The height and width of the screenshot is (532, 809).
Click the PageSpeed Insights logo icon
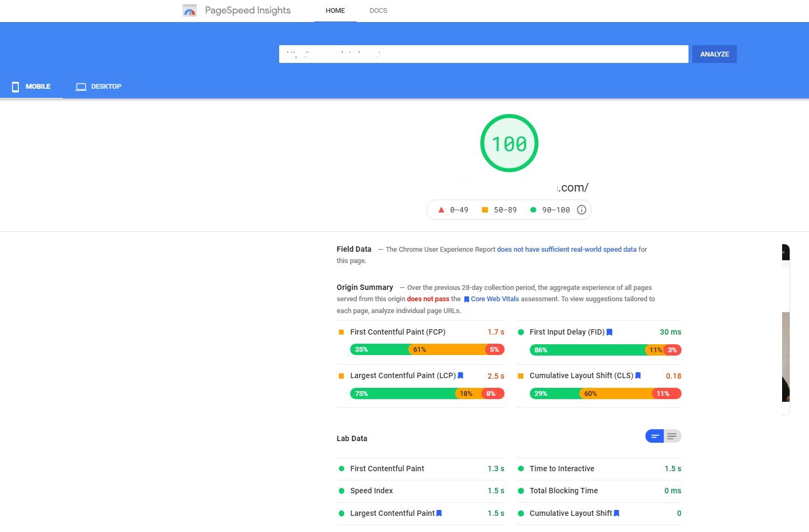(x=189, y=10)
